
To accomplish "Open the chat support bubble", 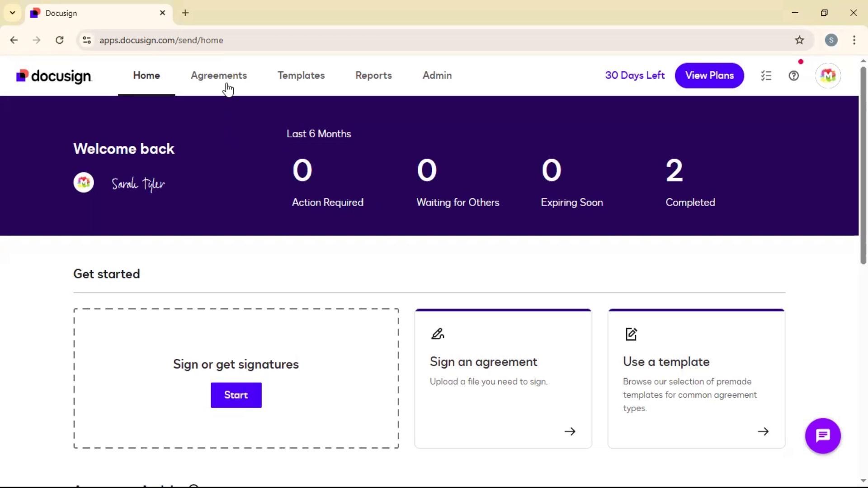I will click(x=822, y=436).
